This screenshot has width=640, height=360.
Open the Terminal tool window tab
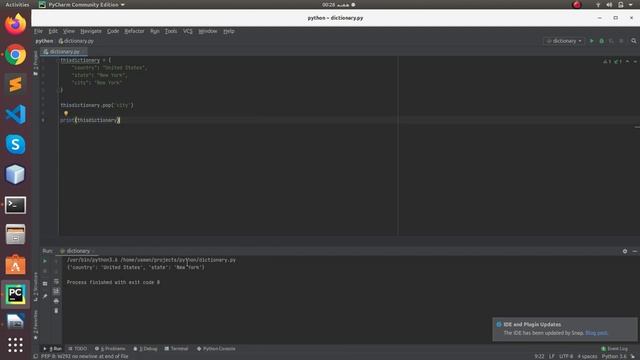coord(176,349)
